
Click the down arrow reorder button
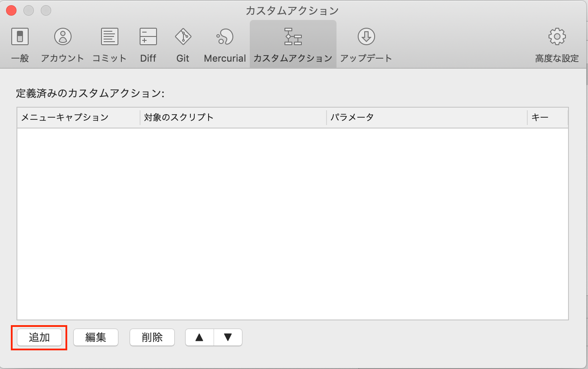(x=228, y=337)
